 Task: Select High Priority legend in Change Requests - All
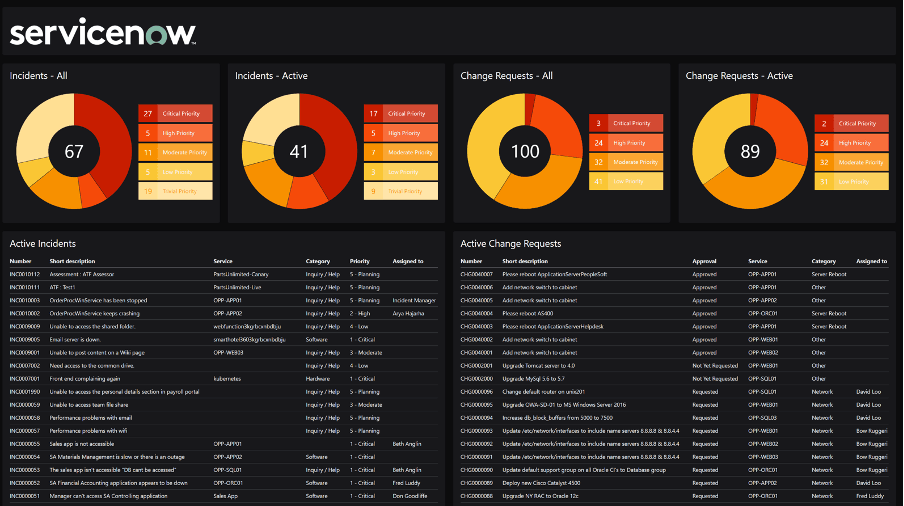point(626,143)
